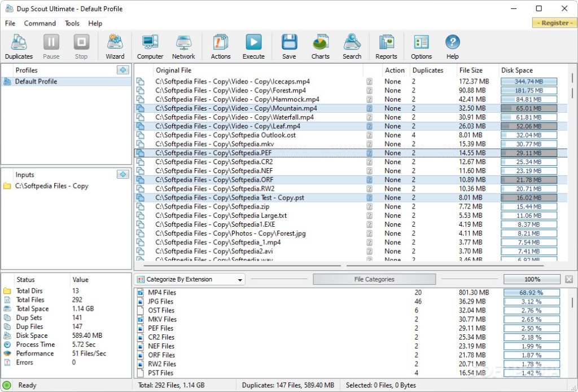This screenshot has width=578, height=392.
Task: Click the Register button
Action: (x=554, y=23)
